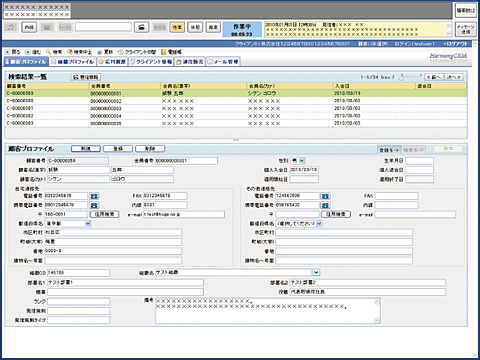The height and width of the screenshot is (360, 480).
Task: Click 住所検索 in other contact section
Action: [x=336, y=214]
